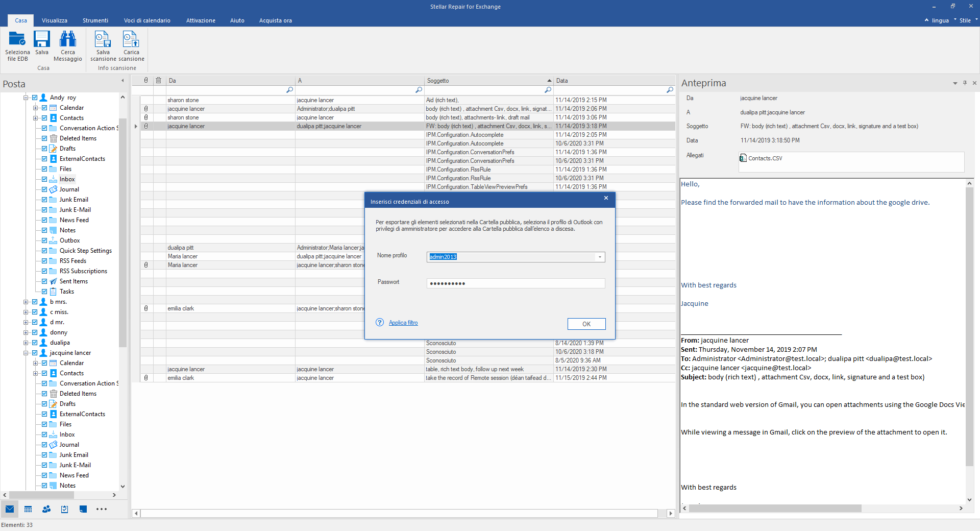Image resolution: width=980 pixels, height=531 pixels.
Task: Open Anteprima panel options dropdown
Action: click(x=955, y=83)
